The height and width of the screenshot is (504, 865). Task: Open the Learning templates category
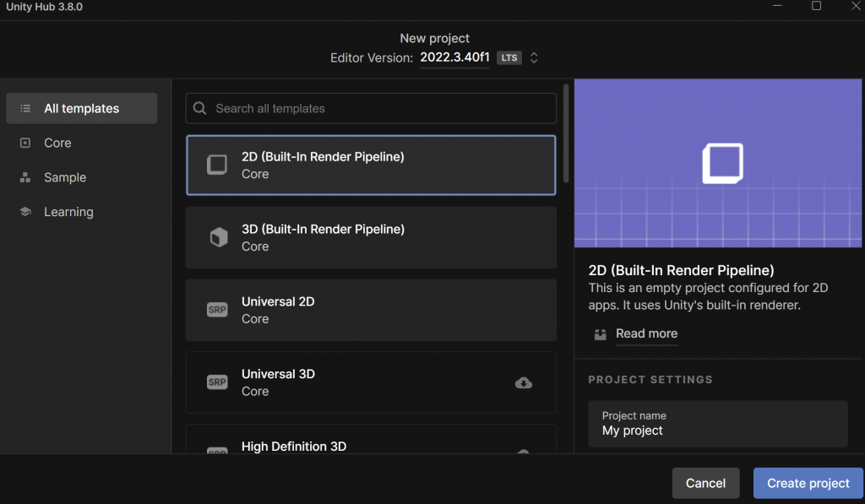coord(68,212)
